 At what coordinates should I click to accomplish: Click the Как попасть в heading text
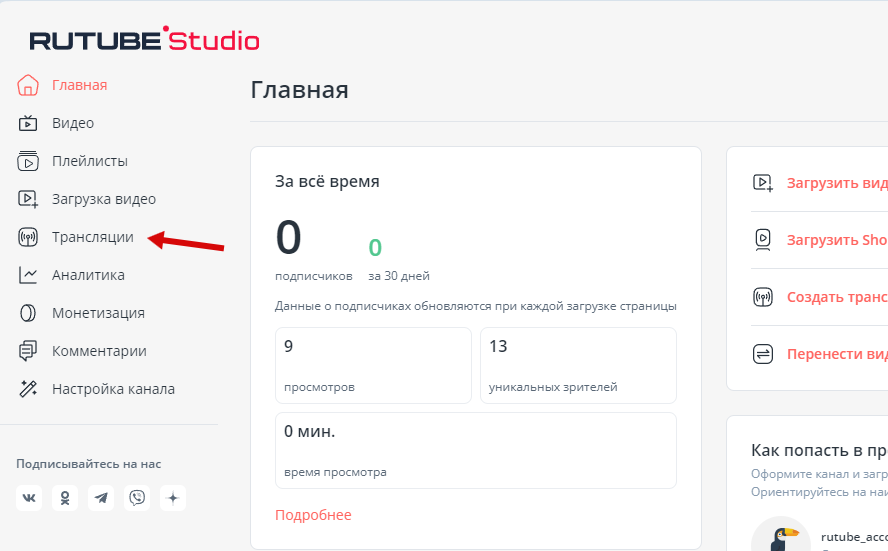click(x=819, y=450)
